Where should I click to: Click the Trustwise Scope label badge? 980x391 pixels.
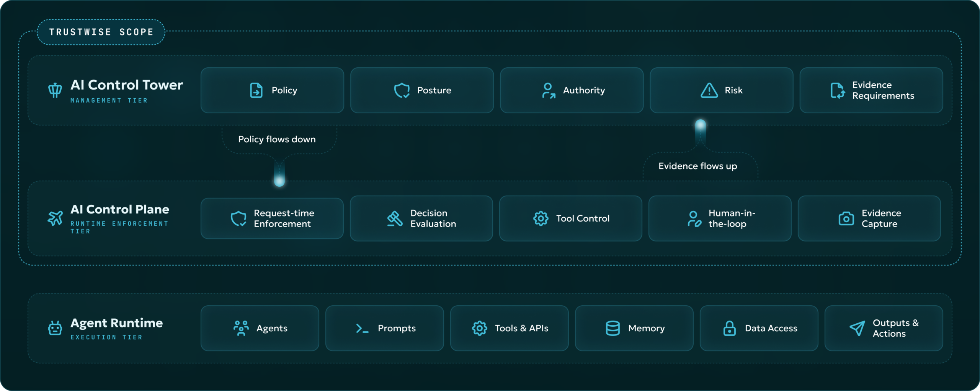click(101, 32)
